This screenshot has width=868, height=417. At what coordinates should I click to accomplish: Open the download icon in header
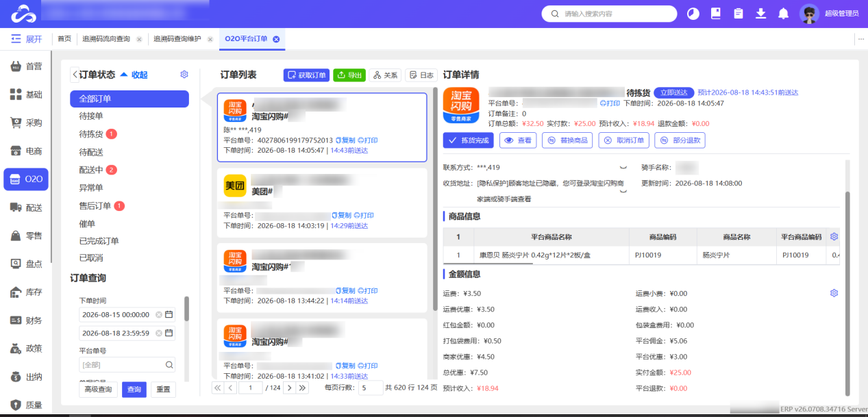coord(760,14)
